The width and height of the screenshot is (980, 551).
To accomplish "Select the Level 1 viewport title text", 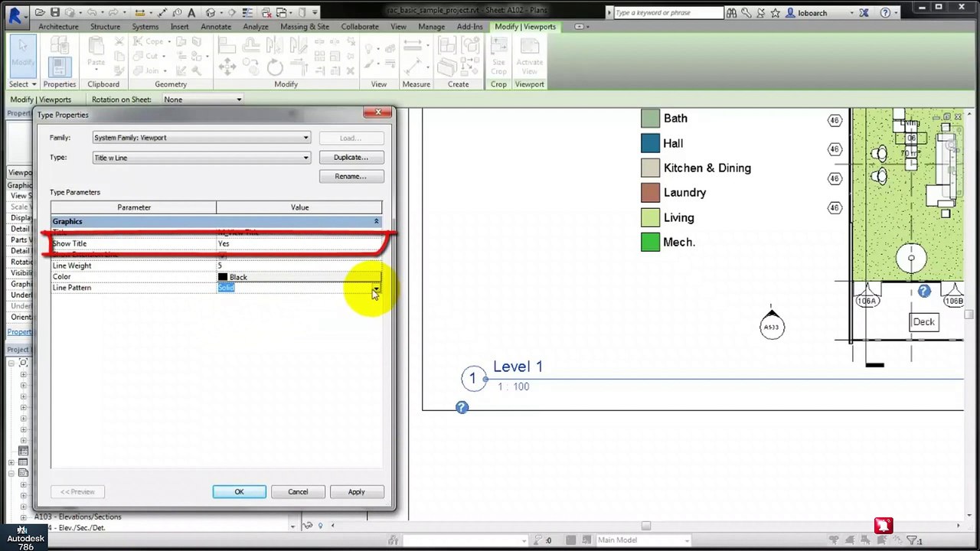I will pyautogui.click(x=518, y=367).
